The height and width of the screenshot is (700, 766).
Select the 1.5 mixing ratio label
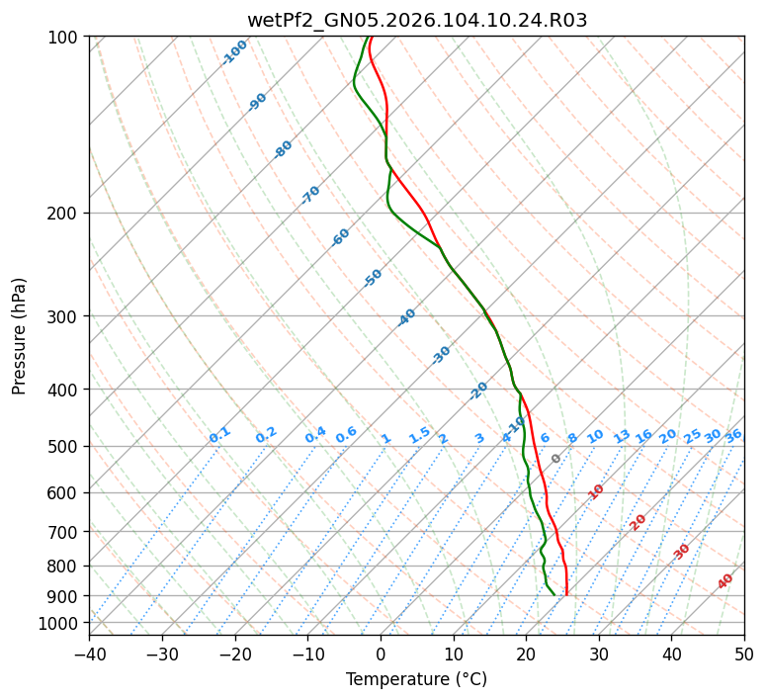(x=419, y=435)
